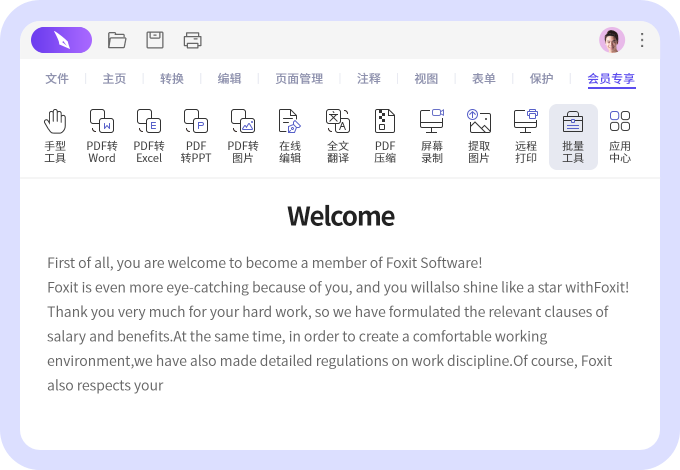The width and height of the screenshot is (680, 470).
Task: Click the line starting "First of all"
Action: 265,263
